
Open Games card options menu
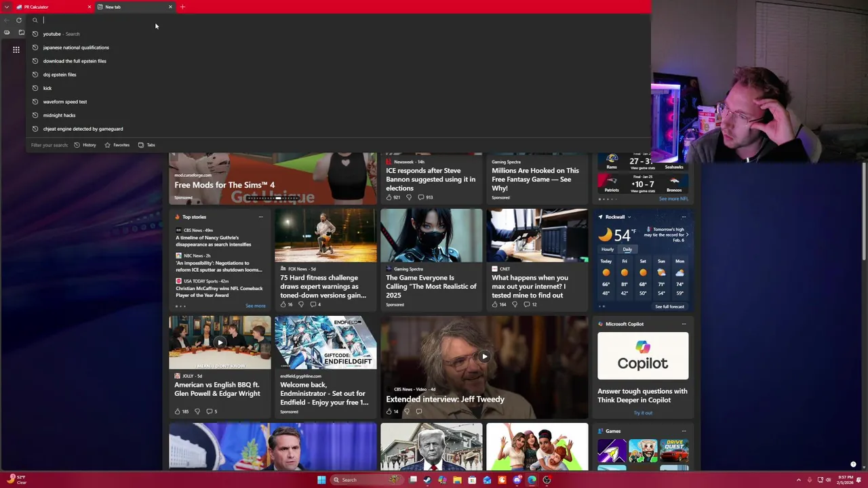point(684,431)
